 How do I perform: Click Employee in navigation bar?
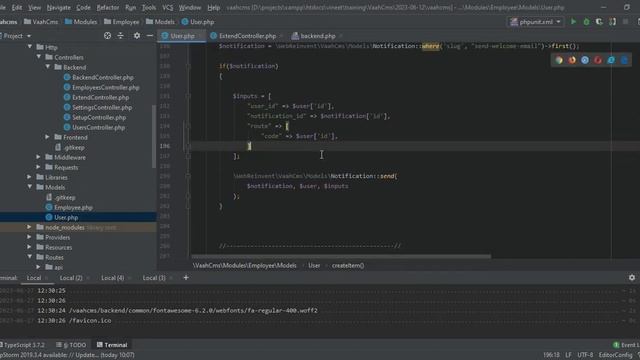122,22
